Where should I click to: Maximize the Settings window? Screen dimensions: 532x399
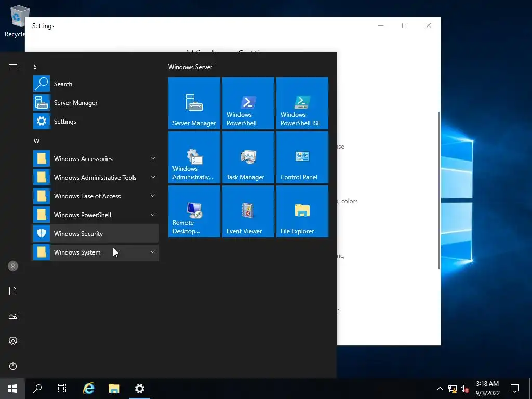tap(404, 25)
